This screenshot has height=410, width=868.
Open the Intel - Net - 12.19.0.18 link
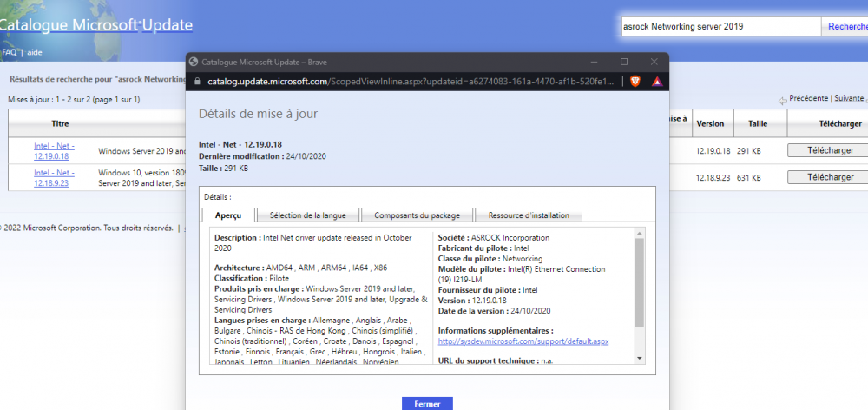54,150
